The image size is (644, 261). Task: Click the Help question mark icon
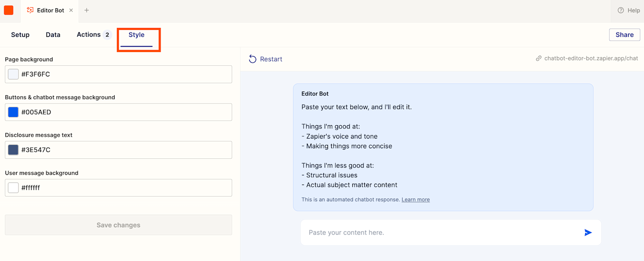click(621, 10)
